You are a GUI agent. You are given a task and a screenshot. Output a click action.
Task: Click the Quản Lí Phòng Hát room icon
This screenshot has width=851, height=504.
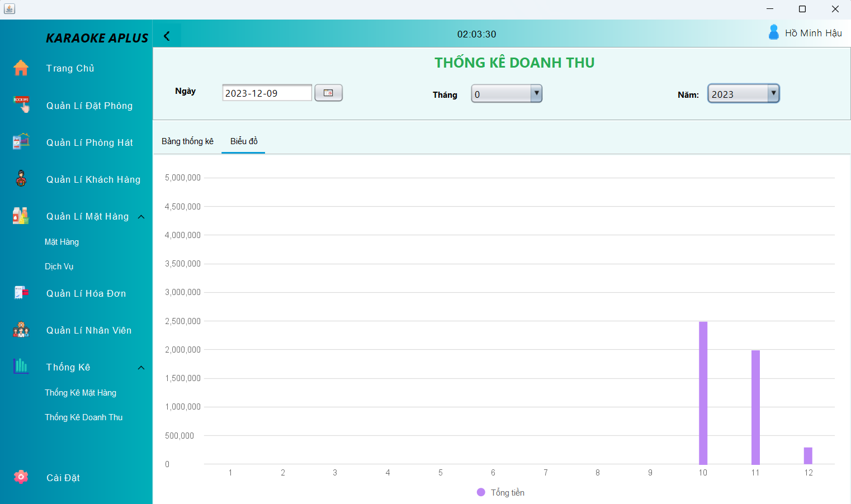(x=21, y=142)
